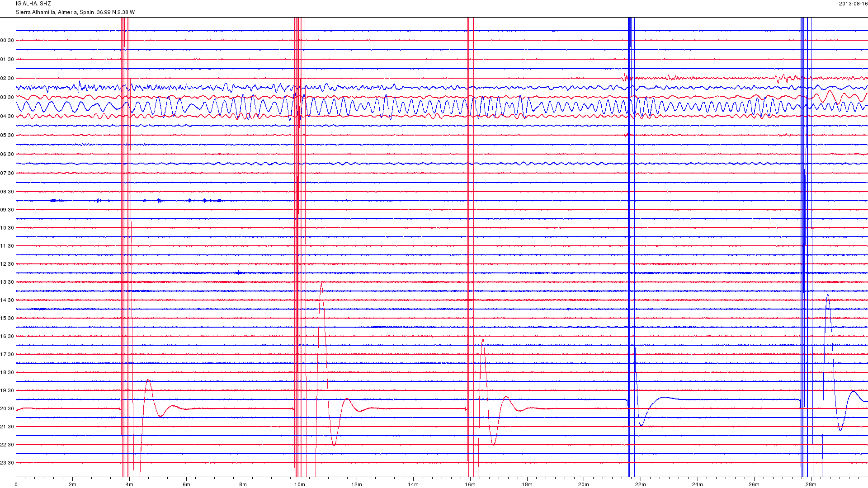Click the 00:30 time label
Viewport: 868px width, 488px height.
point(7,40)
